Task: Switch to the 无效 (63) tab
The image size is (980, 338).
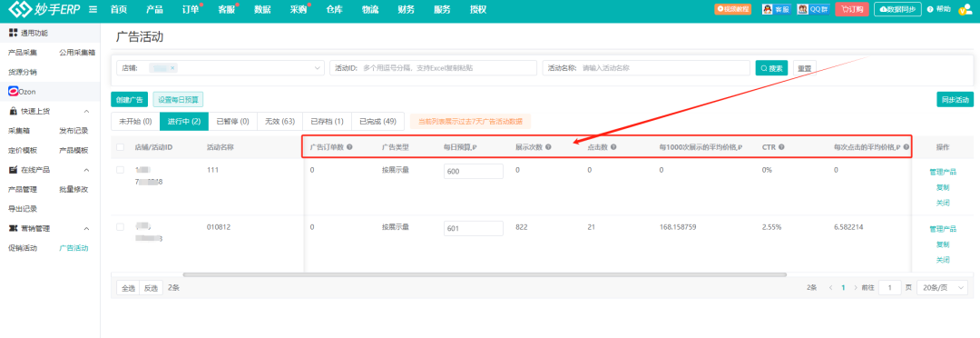Action: [279, 122]
